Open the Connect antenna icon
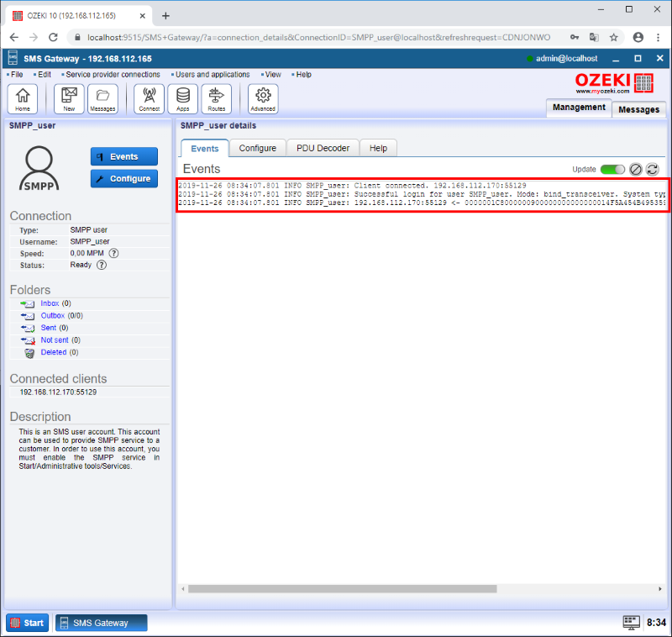 (x=150, y=99)
